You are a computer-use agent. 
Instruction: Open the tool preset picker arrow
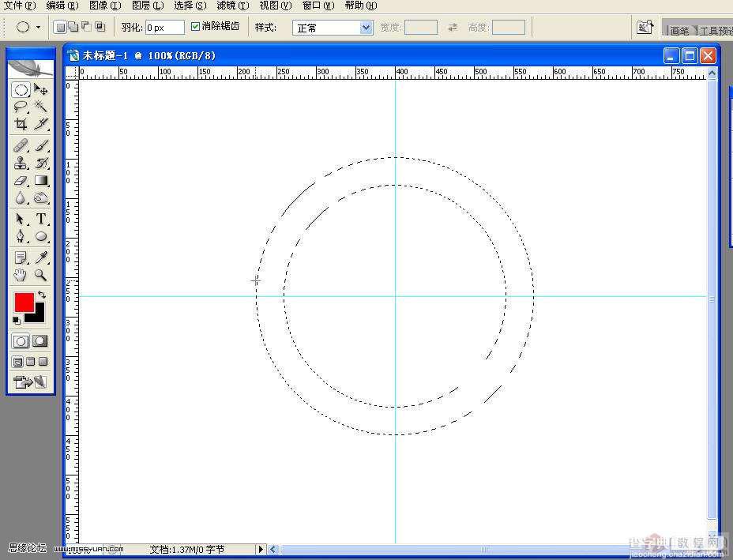(x=39, y=28)
